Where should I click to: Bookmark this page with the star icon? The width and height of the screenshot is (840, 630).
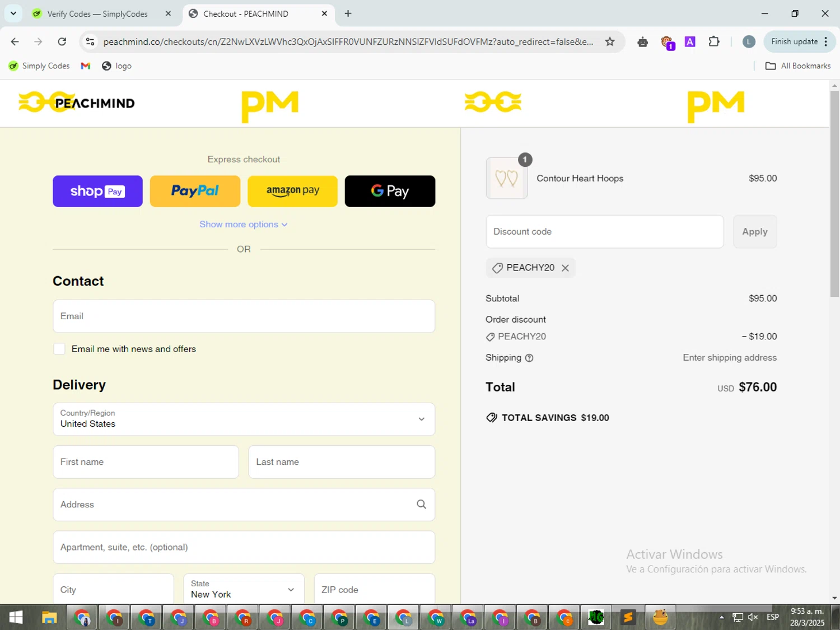(x=610, y=41)
